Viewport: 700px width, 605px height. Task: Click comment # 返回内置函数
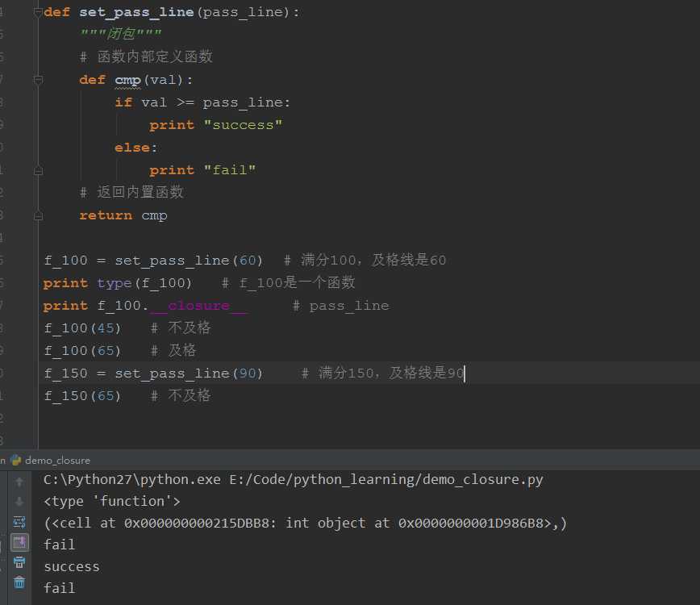pyautogui.click(x=131, y=192)
